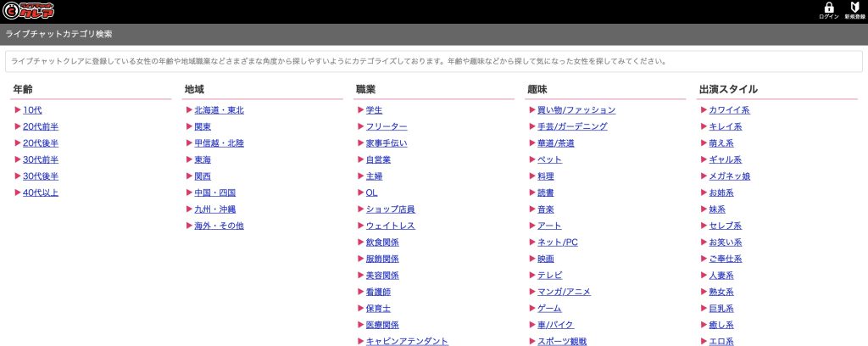
Task: Open the 九州・沖縄 region link
Action: [x=214, y=209]
